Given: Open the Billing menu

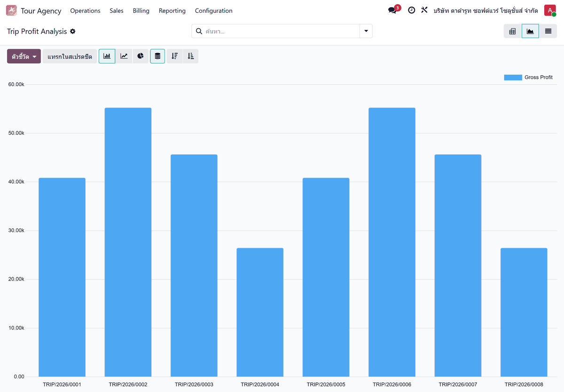Looking at the screenshot, I should pos(141,10).
